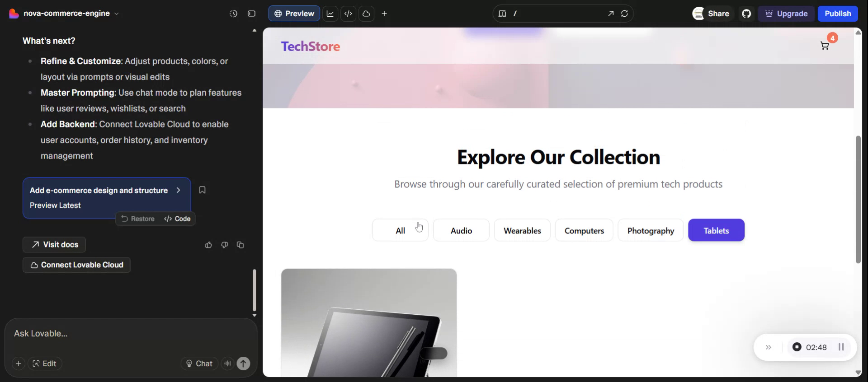Activate the Edit visual mode
Image resolution: width=868 pixels, height=382 pixels.
click(x=45, y=363)
